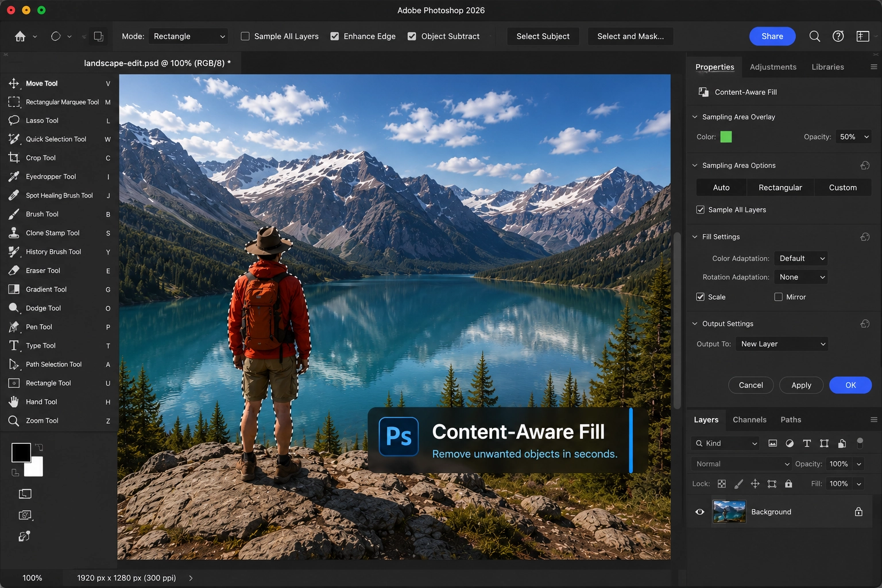The image size is (882, 588).
Task: Select the Type Tool
Action: point(59,346)
